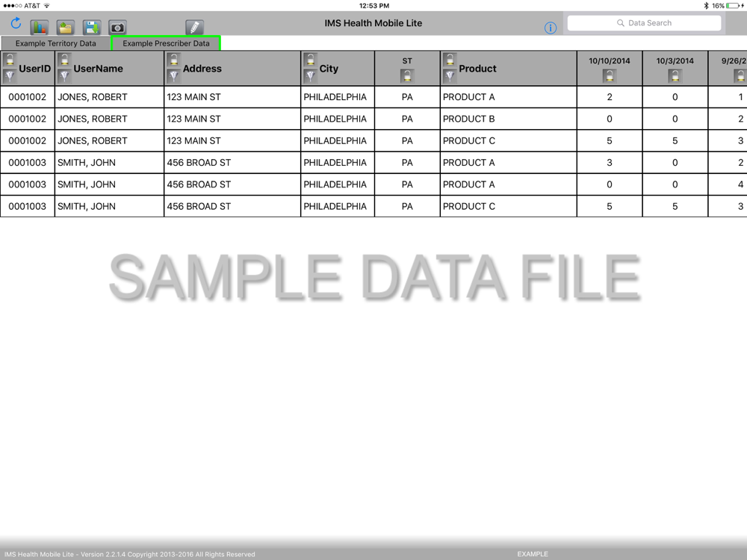Select PRODUCT C in the JONES, ROBERT row
Image resolution: width=747 pixels, height=560 pixels.
(508, 141)
